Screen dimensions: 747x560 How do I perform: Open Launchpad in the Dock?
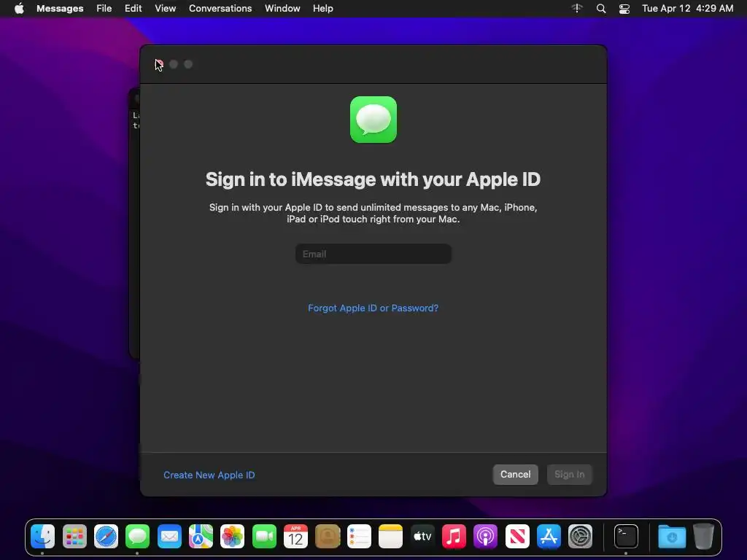74,537
